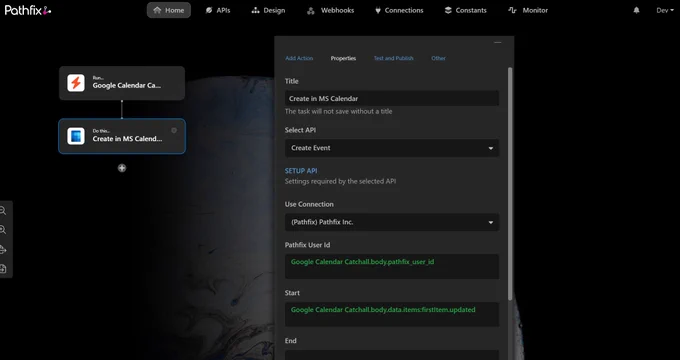The width and height of the screenshot is (680, 360).
Task: Minimize the properties panel
Action: [497, 43]
